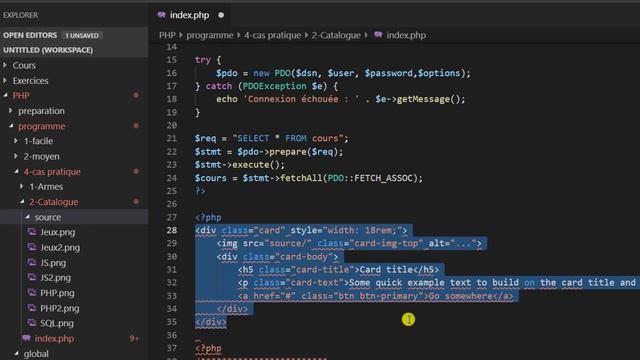Select programme in the breadcrumb path

210,36
